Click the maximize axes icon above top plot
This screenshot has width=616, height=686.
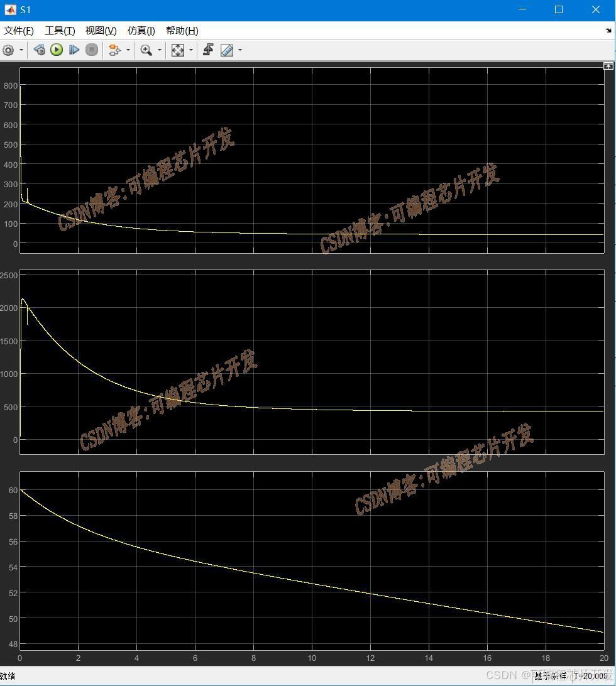pyautogui.click(x=608, y=66)
